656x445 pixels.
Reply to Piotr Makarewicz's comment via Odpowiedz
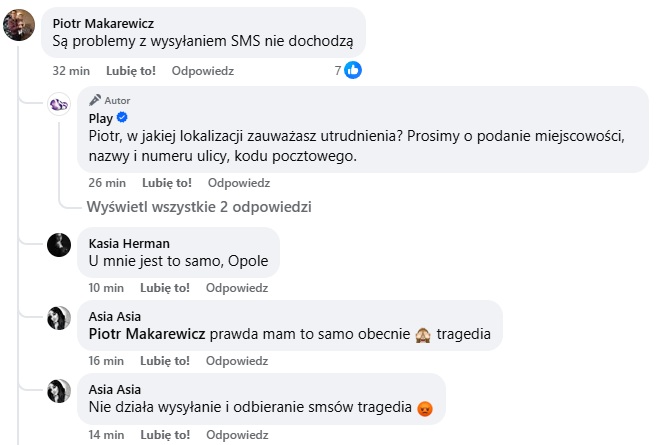(202, 71)
